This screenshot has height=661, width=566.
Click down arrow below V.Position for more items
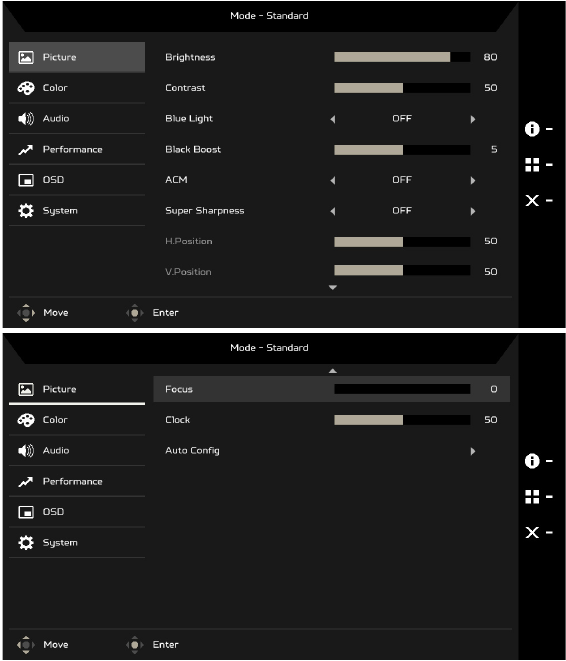[333, 288]
